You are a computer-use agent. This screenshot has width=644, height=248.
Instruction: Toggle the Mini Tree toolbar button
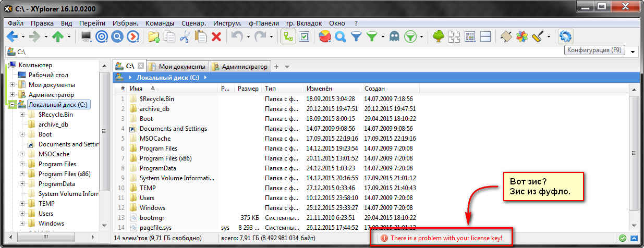288,36
